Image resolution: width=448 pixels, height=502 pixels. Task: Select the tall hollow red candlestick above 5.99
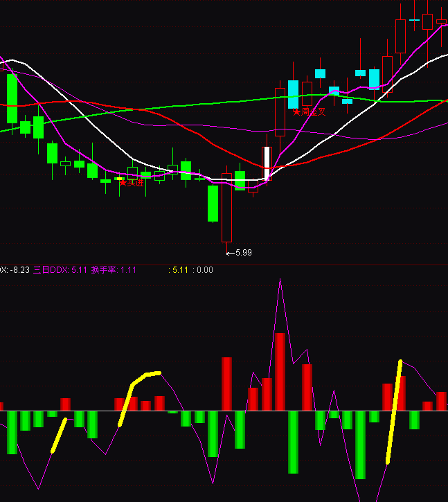tap(226, 207)
